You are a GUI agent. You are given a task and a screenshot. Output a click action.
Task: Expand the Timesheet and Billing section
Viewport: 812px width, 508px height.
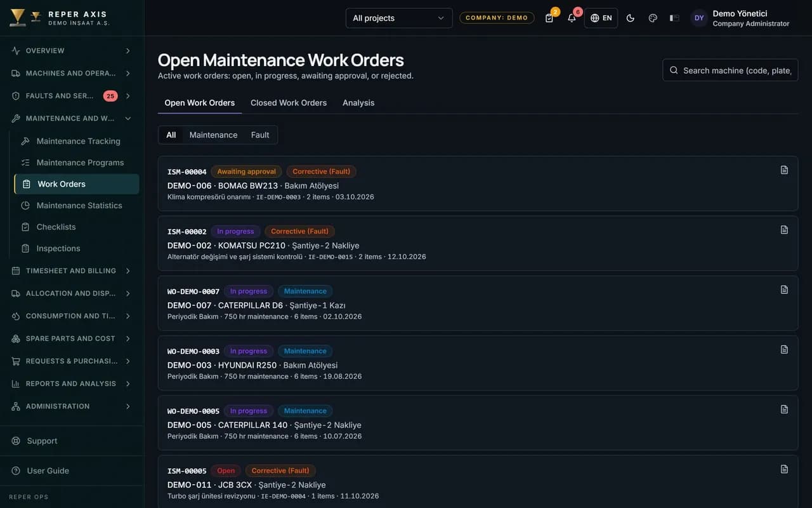[x=72, y=271]
